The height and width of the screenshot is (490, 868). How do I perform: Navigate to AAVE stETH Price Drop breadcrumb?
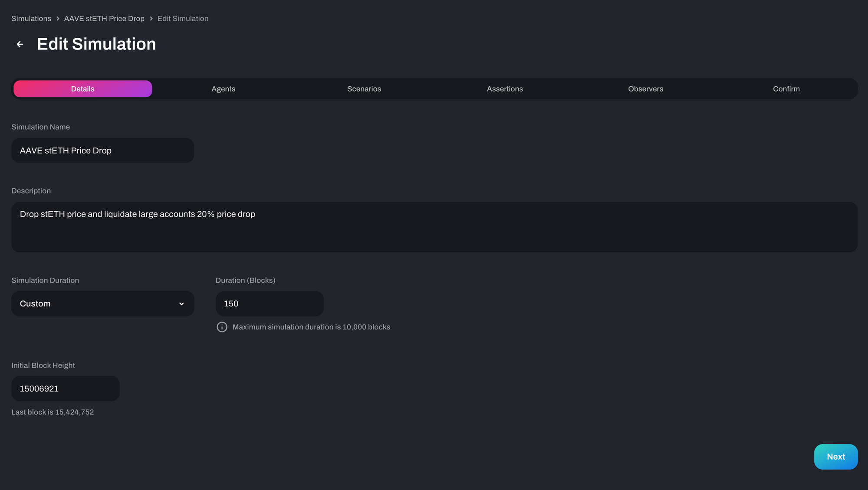(x=104, y=19)
